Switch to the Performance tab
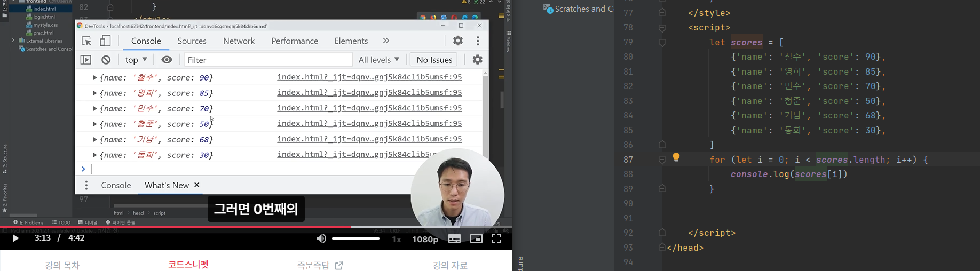 pyautogui.click(x=295, y=41)
